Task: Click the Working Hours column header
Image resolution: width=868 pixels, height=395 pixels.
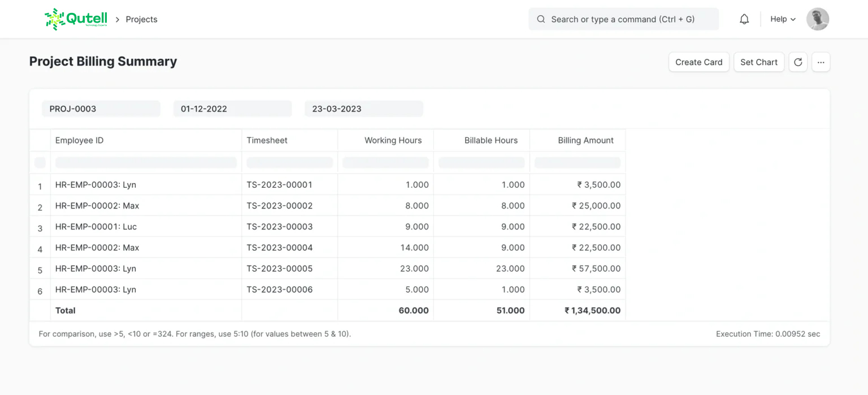Action: (x=393, y=141)
